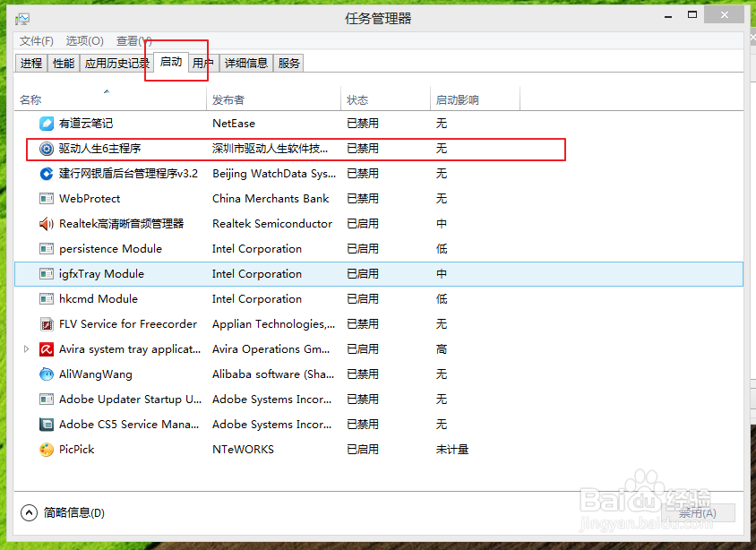
Task: Select the Adobe CS5 Service Mana... text
Action: pos(129,425)
